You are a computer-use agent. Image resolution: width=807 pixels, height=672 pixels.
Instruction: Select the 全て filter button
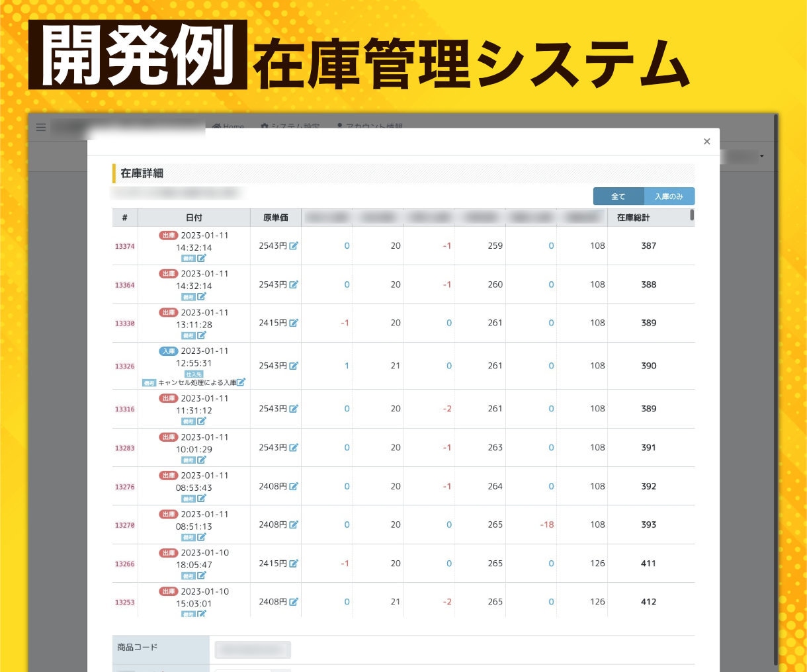click(618, 196)
